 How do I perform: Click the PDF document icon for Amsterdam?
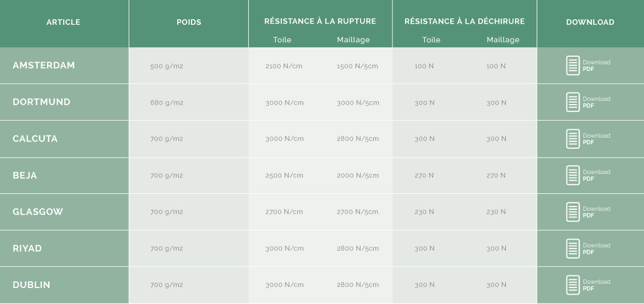pos(573,66)
